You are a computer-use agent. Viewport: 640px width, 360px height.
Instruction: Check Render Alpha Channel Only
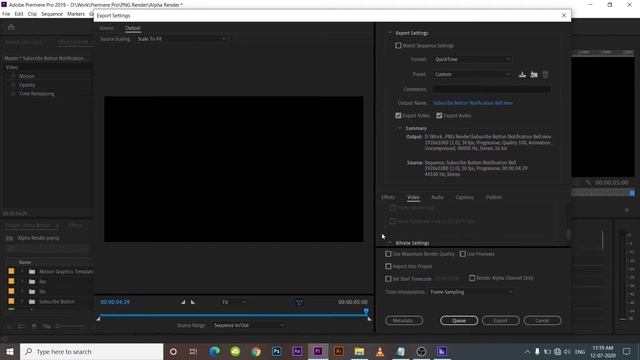pyautogui.click(x=472, y=278)
